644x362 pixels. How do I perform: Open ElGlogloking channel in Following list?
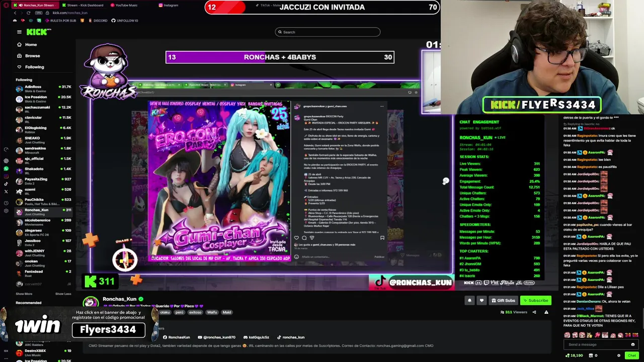coord(43,130)
